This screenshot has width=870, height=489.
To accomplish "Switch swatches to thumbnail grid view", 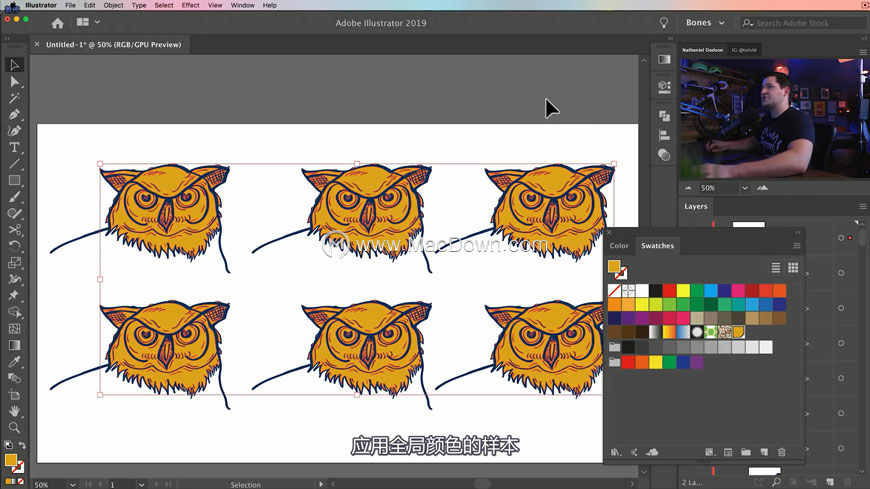I will tap(793, 268).
